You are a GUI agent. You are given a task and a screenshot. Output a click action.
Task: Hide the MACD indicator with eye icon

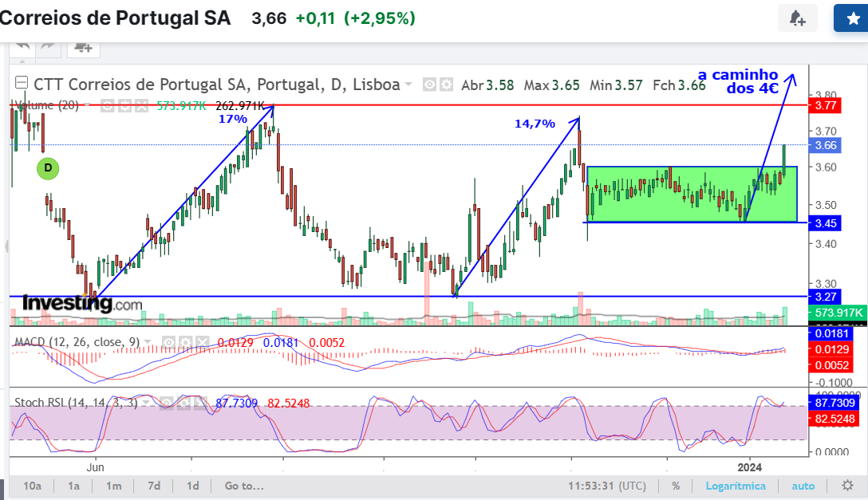pos(168,343)
